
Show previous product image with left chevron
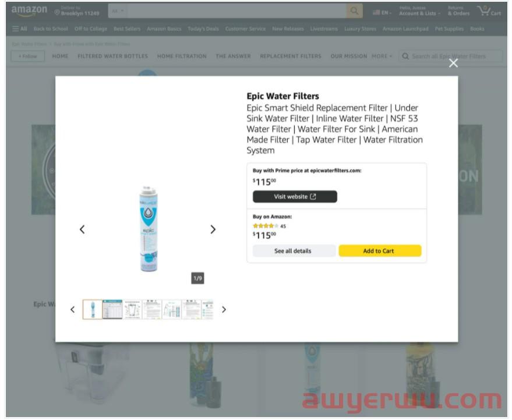coord(82,230)
